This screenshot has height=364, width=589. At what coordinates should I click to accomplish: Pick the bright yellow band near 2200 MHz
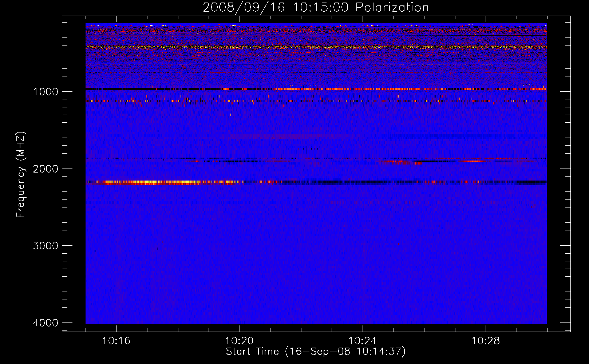click(x=153, y=182)
